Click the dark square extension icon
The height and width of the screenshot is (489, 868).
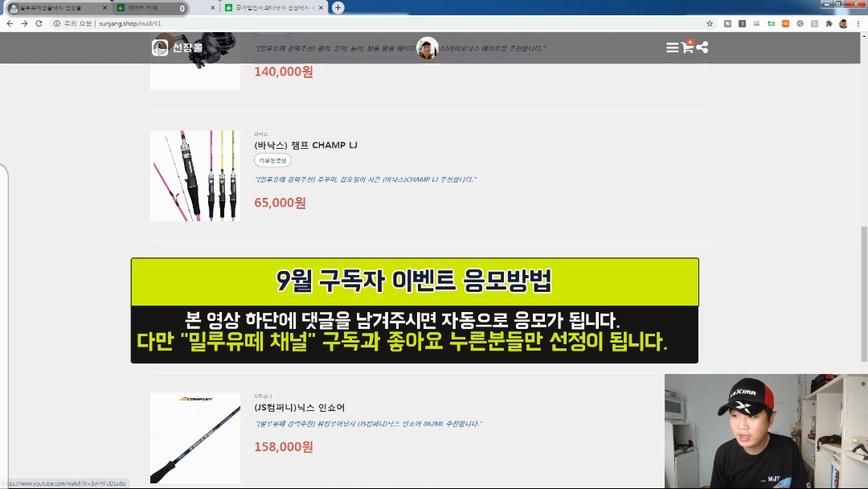pyautogui.click(x=743, y=23)
